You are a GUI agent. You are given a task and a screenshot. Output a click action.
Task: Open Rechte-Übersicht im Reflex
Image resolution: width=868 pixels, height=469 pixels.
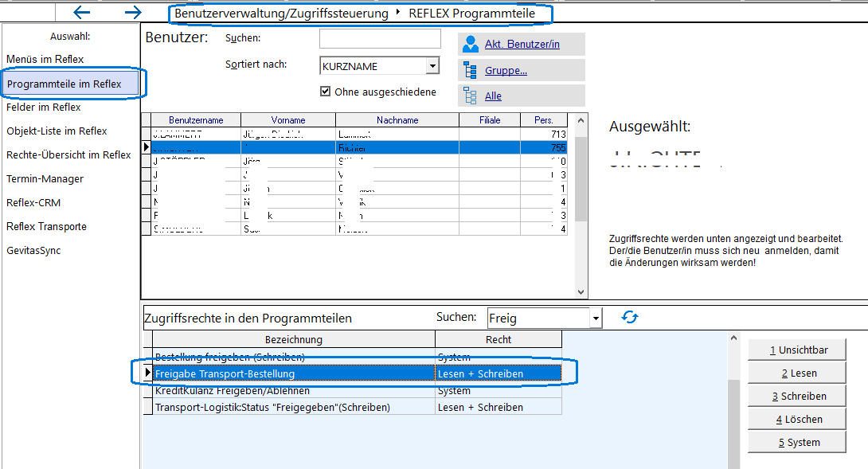point(68,155)
